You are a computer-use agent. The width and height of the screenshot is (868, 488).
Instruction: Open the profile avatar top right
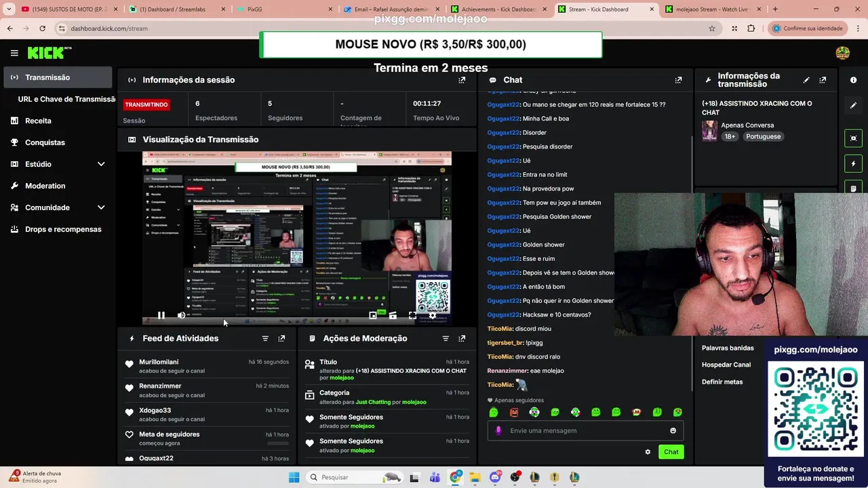click(843, 53)
